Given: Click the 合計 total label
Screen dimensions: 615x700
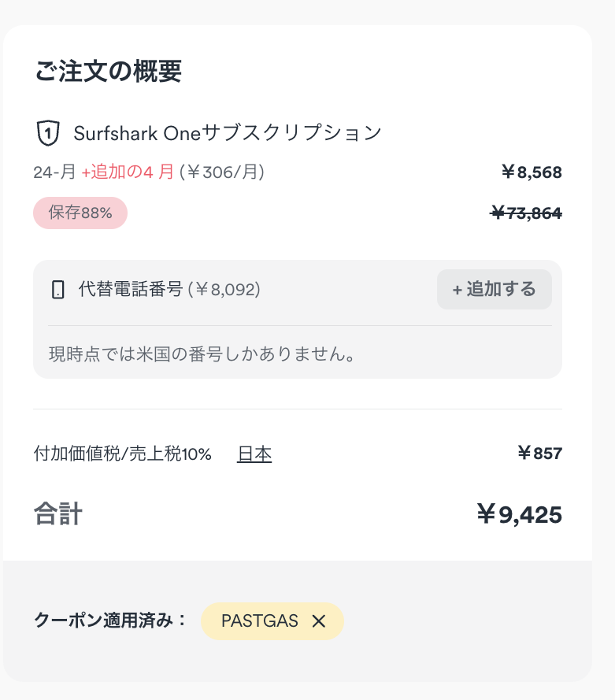Looking at the screenshot, I should [x=58, y=515].
